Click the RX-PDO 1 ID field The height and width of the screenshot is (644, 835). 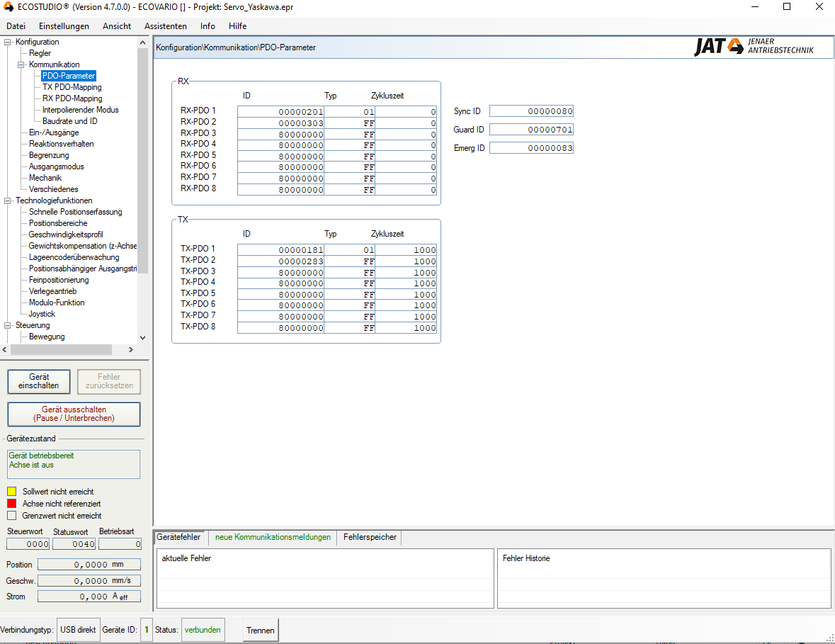point(280,112)
